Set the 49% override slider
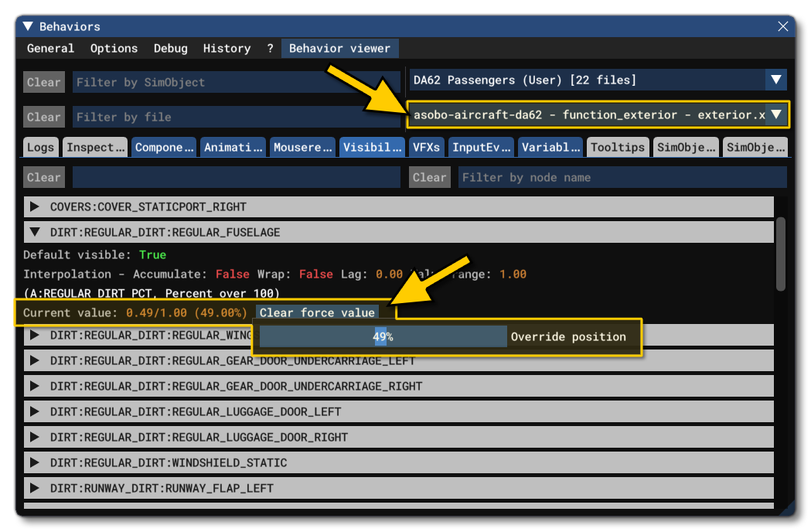This screenshot has width=811, height=532. point(383,337)
